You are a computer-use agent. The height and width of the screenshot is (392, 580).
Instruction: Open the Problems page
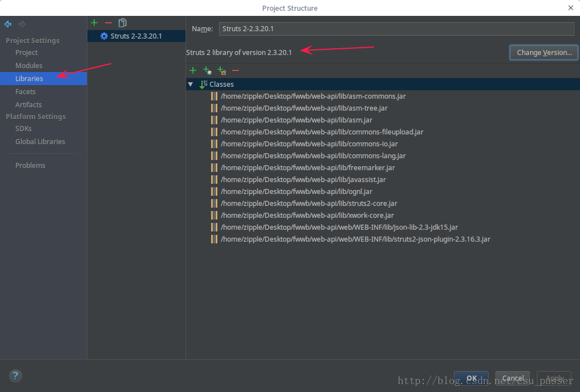coord(30,165)
